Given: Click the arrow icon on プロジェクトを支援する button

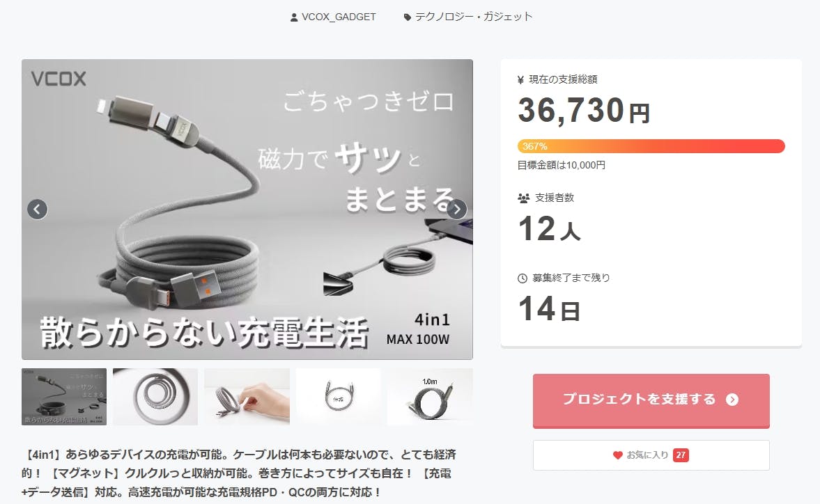Looking at the screenshot, I should click(x=732, y=400).
